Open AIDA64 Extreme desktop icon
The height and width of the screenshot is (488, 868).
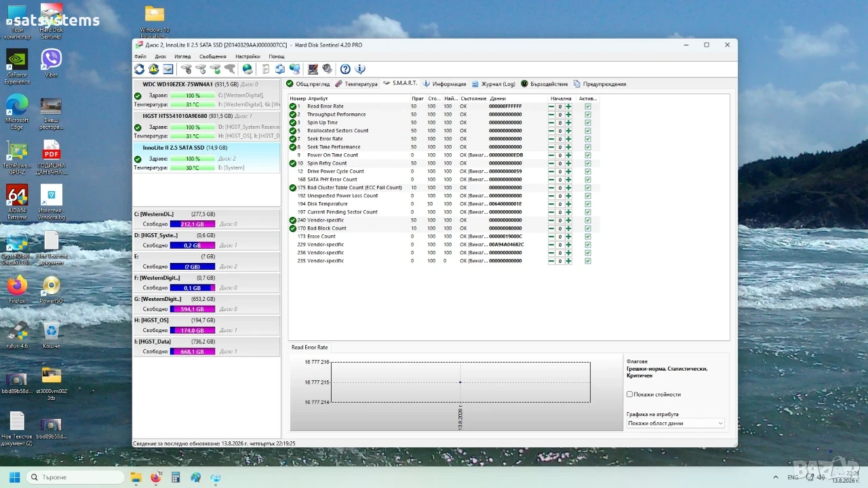(x=17, y=203)
